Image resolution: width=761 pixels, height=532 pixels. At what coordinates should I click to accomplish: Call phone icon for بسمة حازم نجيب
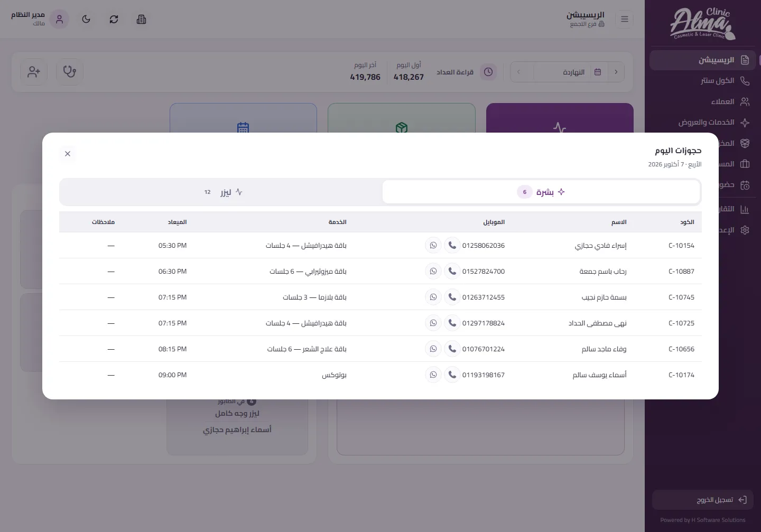pyautogui.click(x=452, y=297)
